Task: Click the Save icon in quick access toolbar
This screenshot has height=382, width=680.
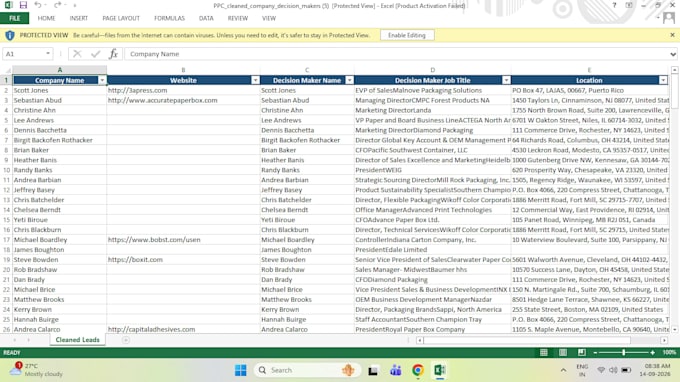Action: tap(23, 5)
